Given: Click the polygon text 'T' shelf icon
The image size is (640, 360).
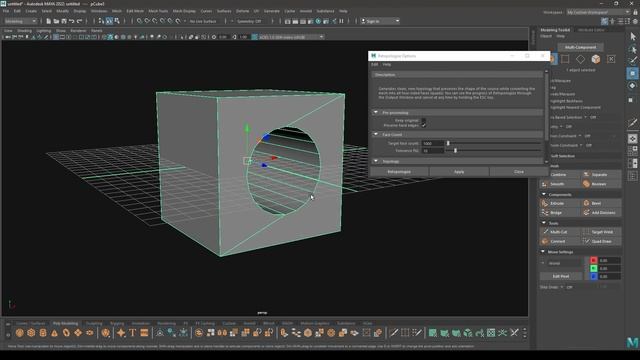Looking at the screenshot, I should [x=133, y=333].
